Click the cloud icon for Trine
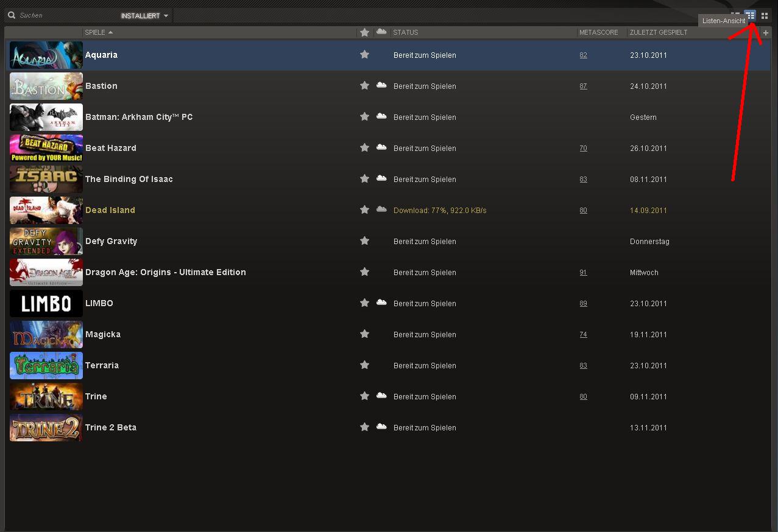Screen dimensions: 778x532 (x=381, y=396)
